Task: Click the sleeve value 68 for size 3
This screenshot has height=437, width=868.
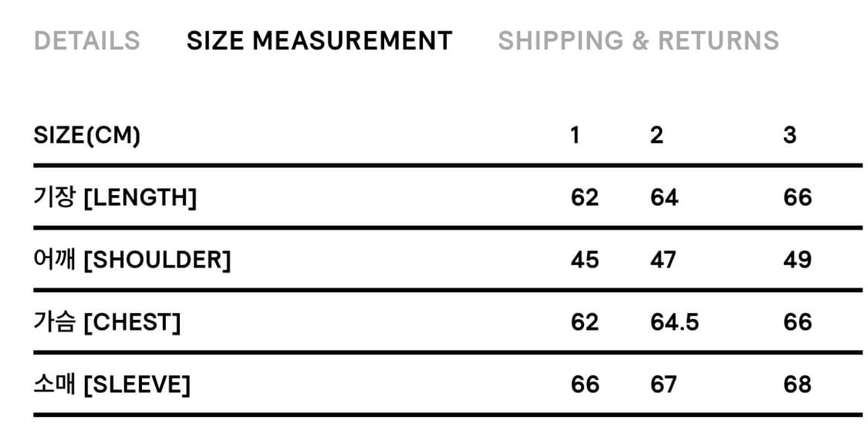Action: 797,384
